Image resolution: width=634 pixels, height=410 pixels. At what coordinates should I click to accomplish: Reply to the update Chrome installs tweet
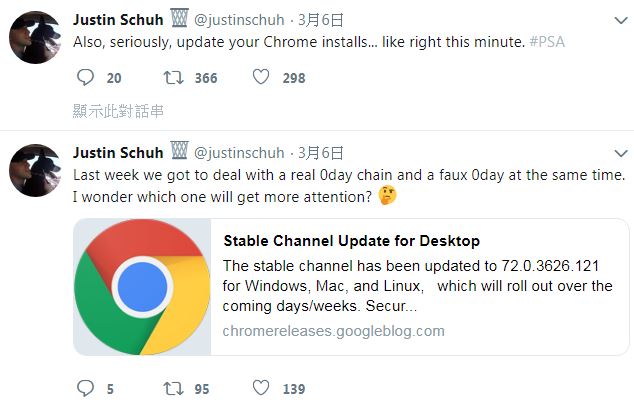tap(85, 77)
